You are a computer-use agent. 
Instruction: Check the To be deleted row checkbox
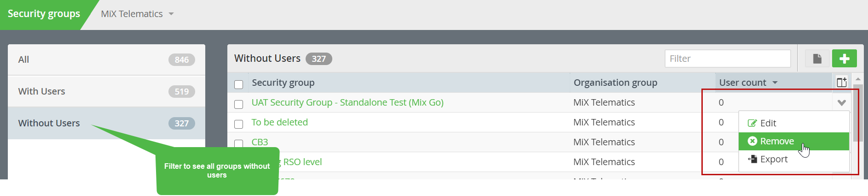(x=238, y=124)
